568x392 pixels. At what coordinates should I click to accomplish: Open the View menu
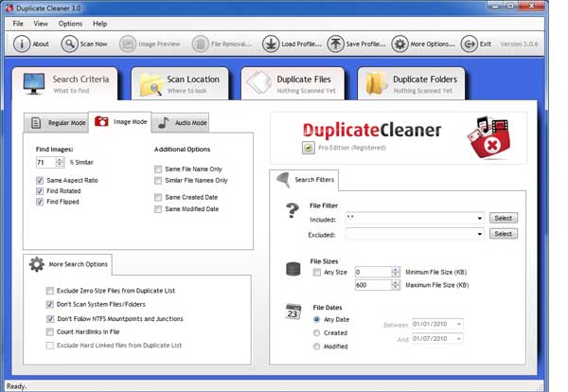(x=41, y=24)
